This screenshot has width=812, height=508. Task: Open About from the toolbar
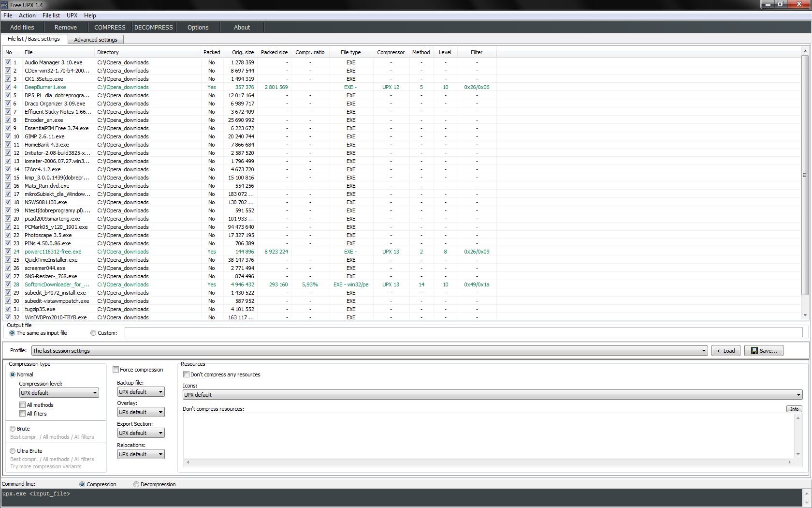(x=242, y=28)
